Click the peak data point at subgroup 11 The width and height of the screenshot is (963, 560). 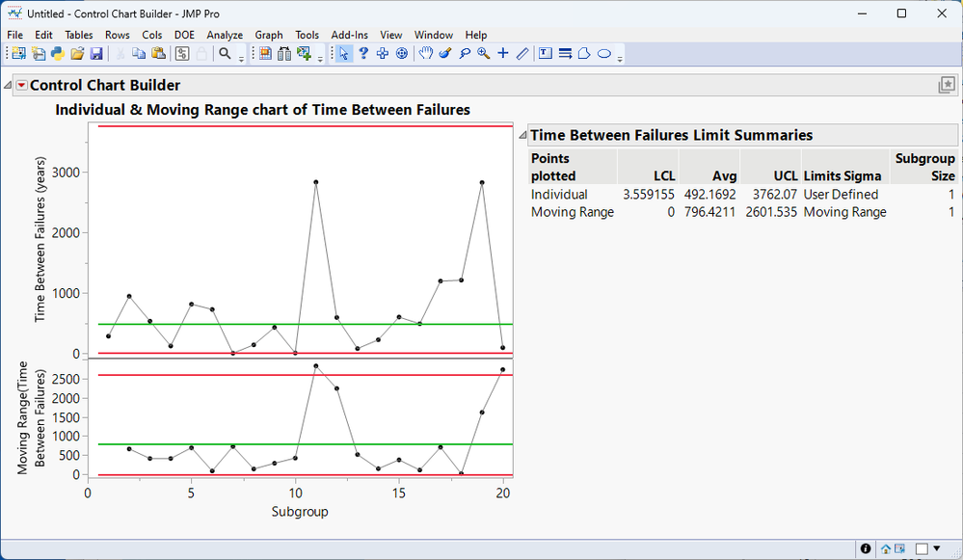(315, 182)
